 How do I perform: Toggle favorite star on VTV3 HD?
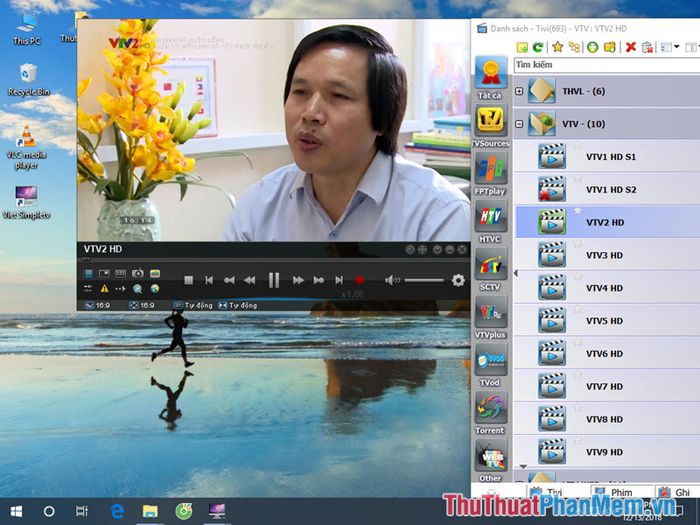pyautogui.click(x=578, y=243)
